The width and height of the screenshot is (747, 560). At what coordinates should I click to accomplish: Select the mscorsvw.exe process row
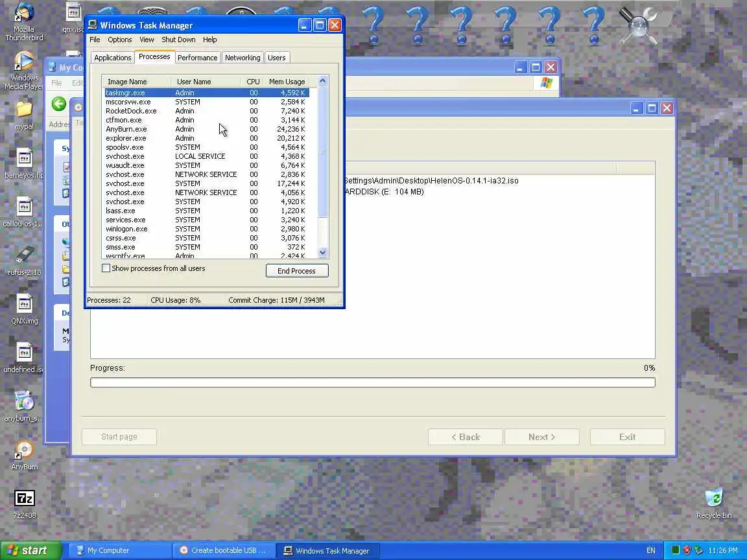coord(207,102)
